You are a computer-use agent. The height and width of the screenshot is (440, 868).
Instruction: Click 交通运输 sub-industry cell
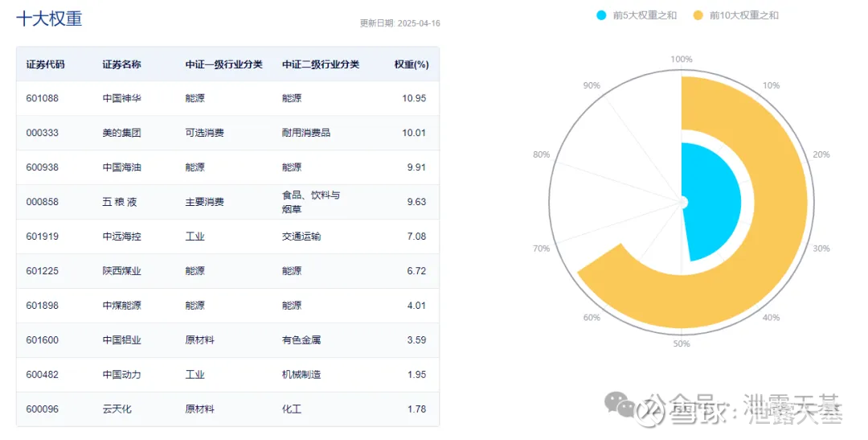[301, 236]
